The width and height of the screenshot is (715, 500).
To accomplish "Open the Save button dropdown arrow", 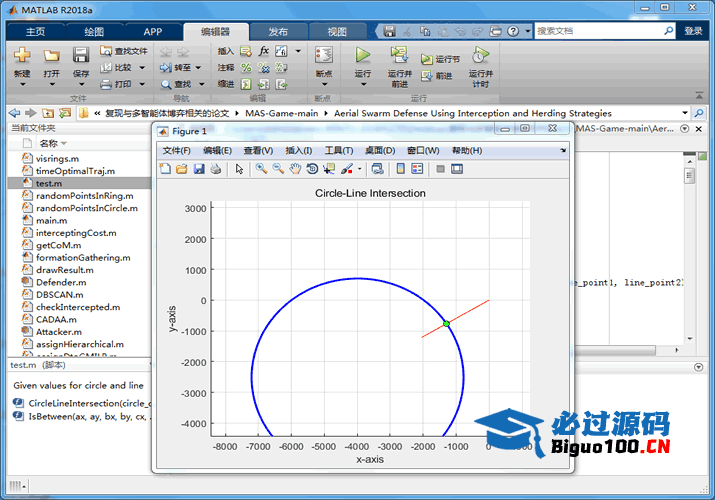I will pos(81,84).
